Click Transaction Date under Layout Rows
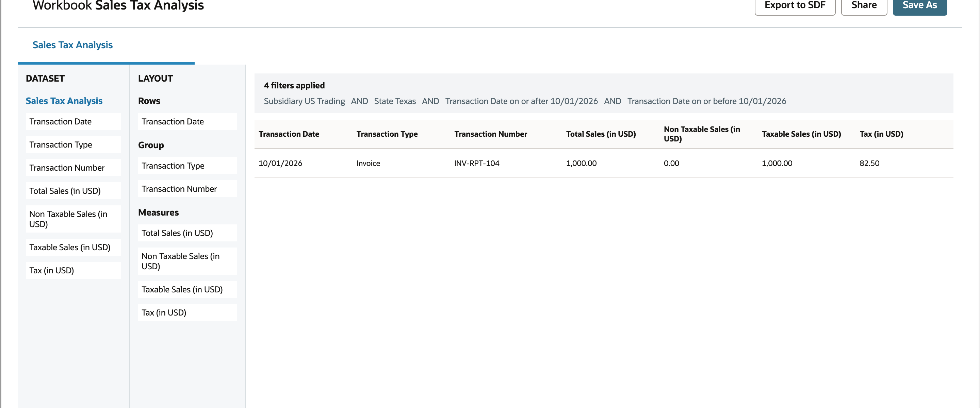 click(x=187, y=121)
